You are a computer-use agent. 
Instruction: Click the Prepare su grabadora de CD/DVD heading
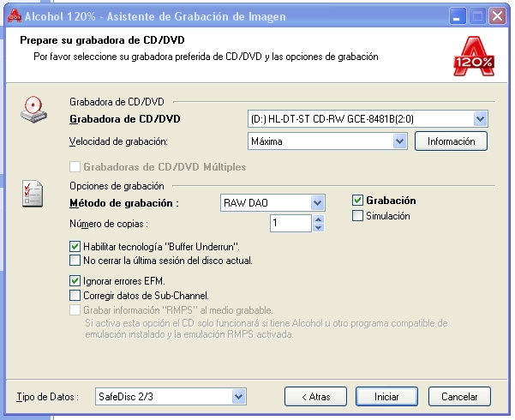[102, 40]
